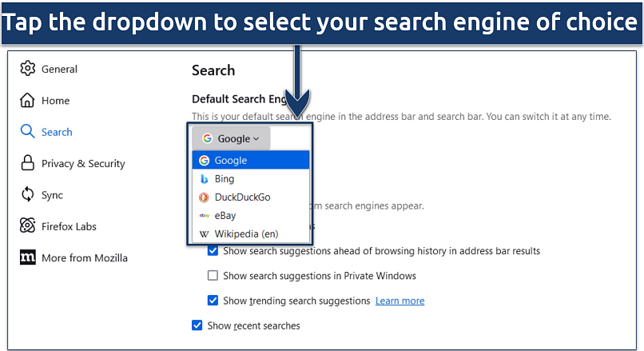Screen dimensions: 644x351
Task: Click the Privacy & Security lock icon
Action: point(28,163)
